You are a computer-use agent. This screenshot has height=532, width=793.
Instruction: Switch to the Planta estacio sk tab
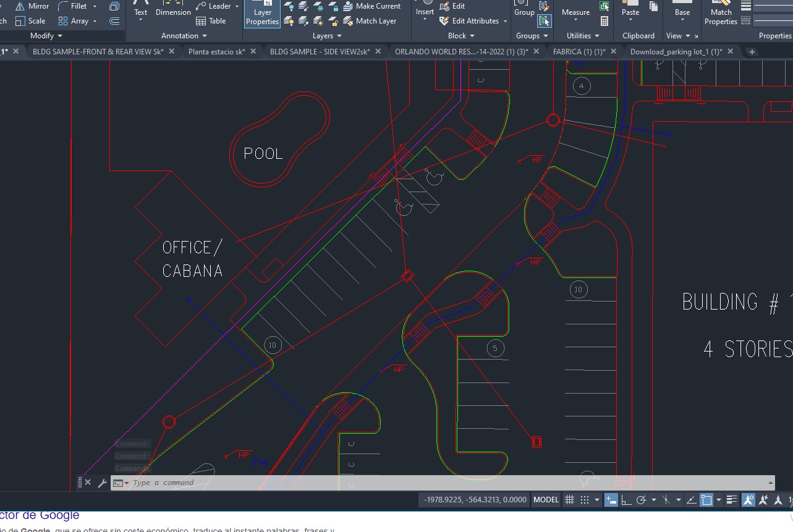216,52
